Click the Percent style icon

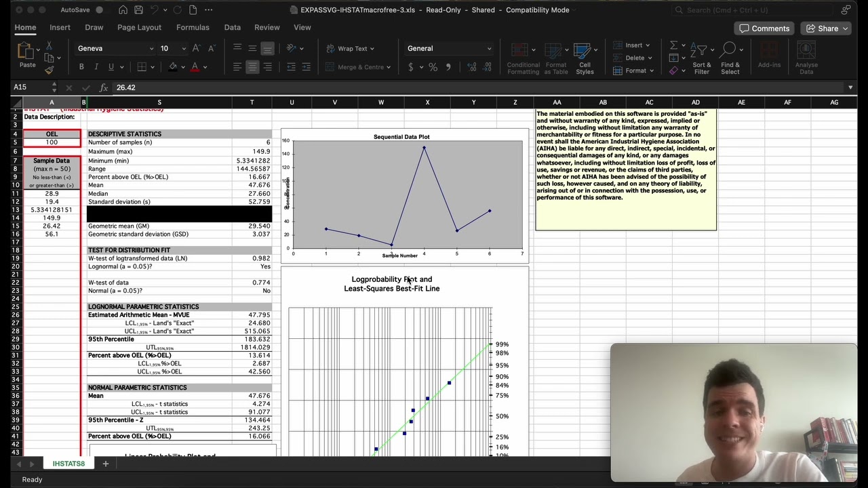click(x=433, y=67)
